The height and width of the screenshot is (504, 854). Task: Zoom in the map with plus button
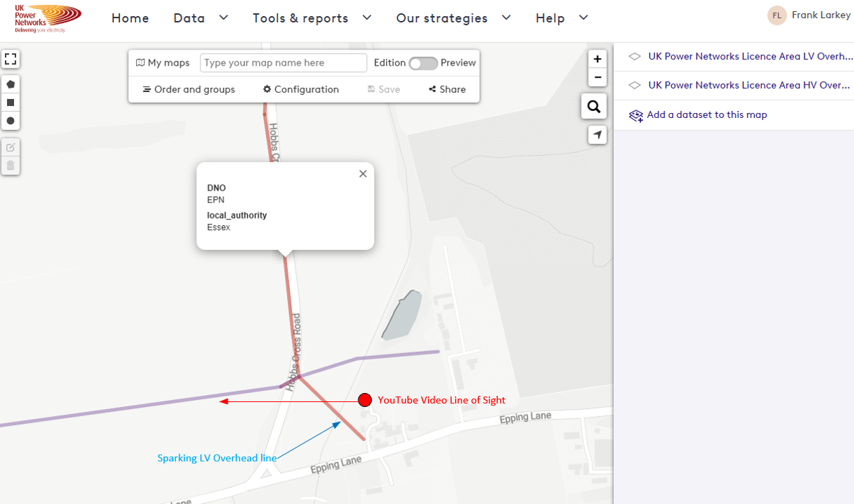click(597, 59)
